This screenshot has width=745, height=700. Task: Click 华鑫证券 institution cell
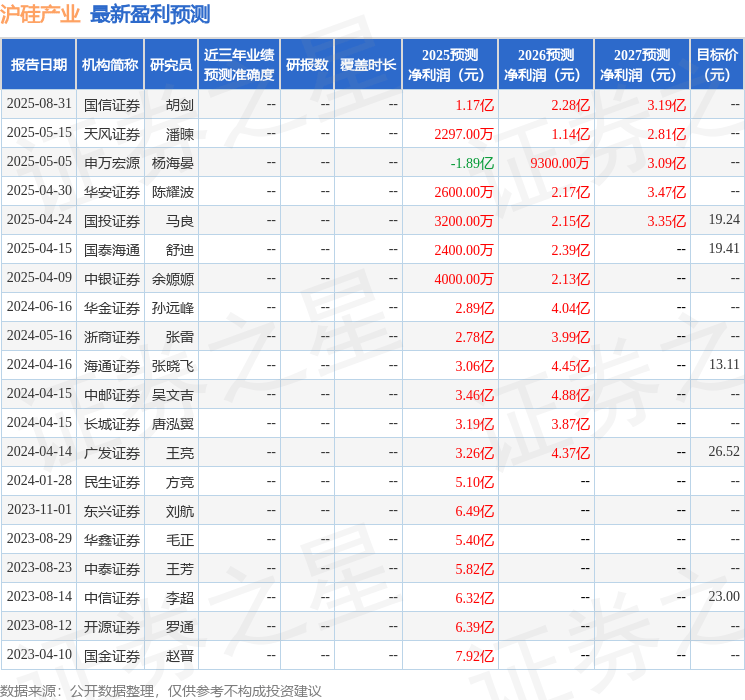pos(112,540)
